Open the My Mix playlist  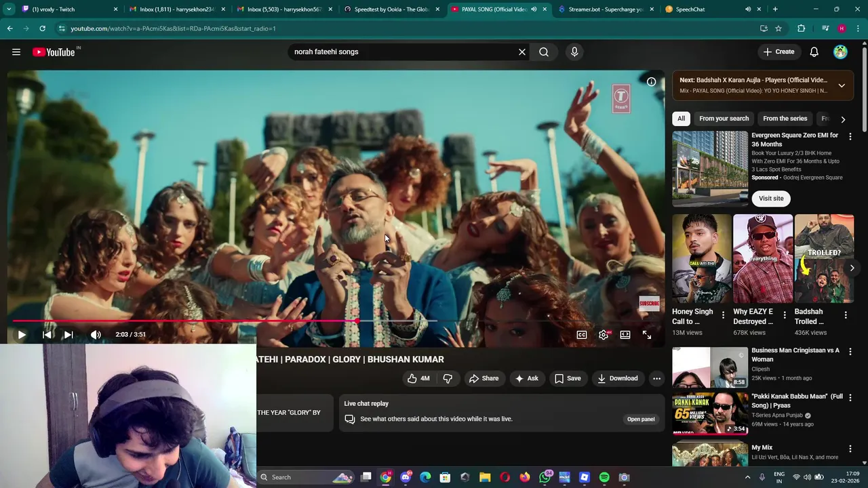[762, 447]
